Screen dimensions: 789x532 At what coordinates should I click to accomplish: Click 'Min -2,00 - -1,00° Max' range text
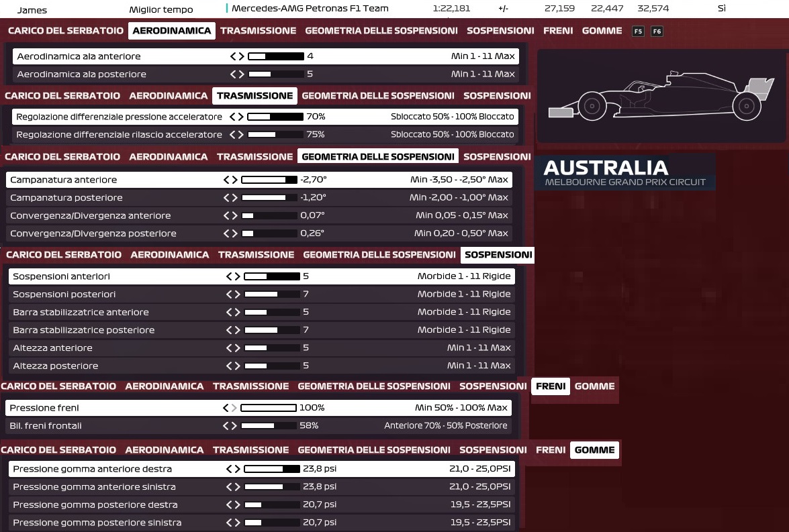pyautogui.click(x=459, y=198)
